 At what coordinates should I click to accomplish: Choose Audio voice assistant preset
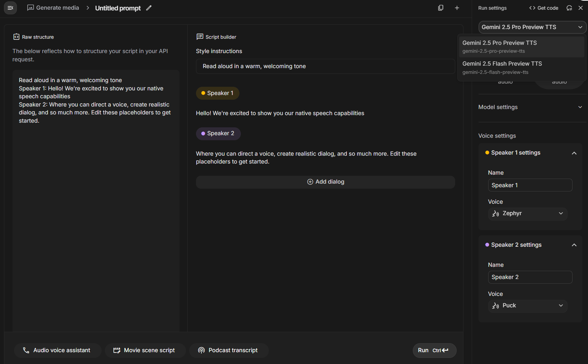[57, 350]
